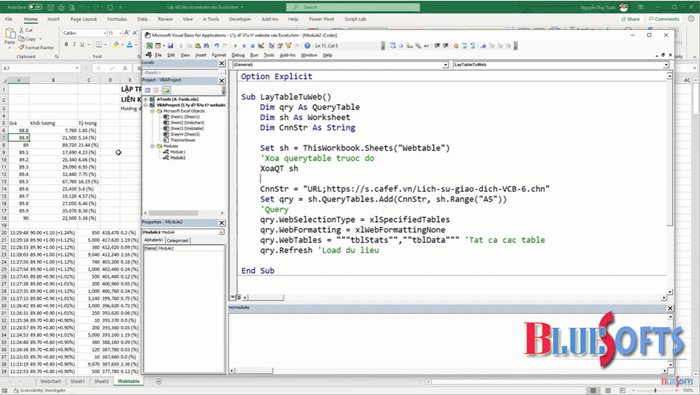
Task: Click the Undo arrow in the VBA toolbar
Action: [x=217, y=46]
